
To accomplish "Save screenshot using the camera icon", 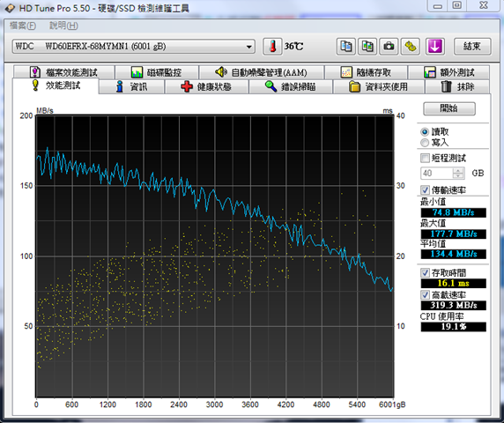I will tap(389, 47).
